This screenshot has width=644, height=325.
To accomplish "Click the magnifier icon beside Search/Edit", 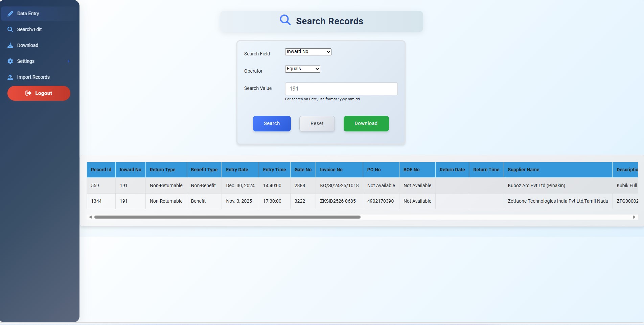I will [x=10, y=29].
